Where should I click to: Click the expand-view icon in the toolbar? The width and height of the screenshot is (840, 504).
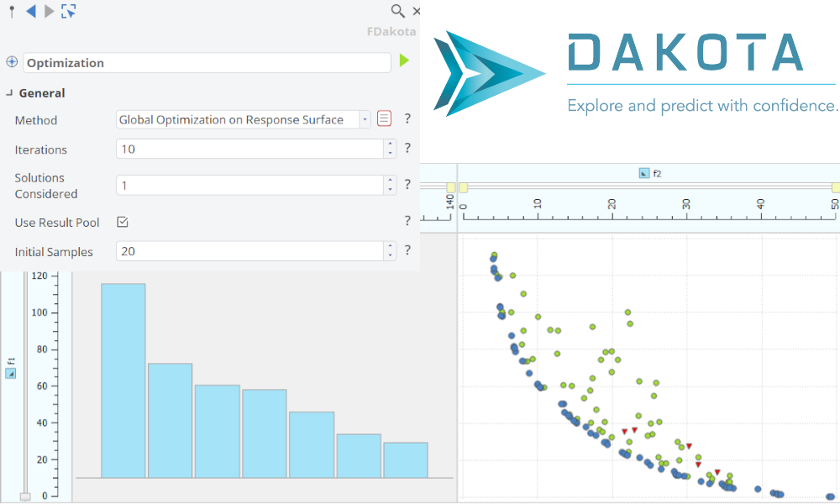66,12
